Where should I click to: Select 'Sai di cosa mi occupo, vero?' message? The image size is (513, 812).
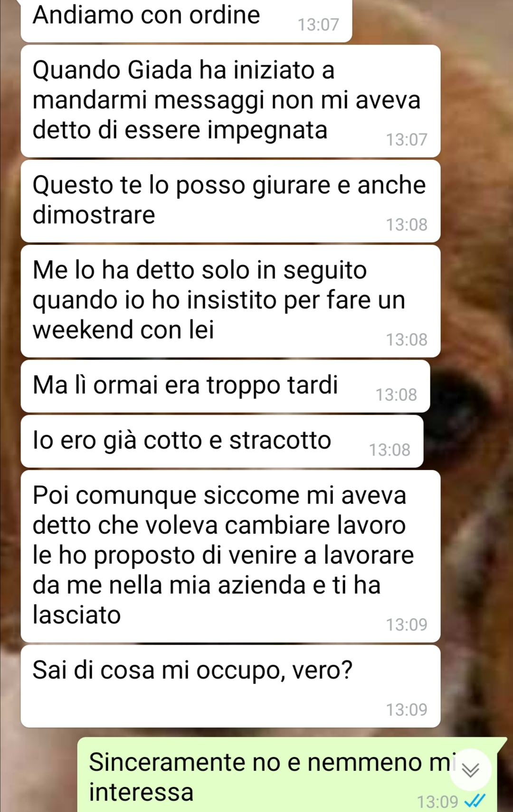(230, 686)
